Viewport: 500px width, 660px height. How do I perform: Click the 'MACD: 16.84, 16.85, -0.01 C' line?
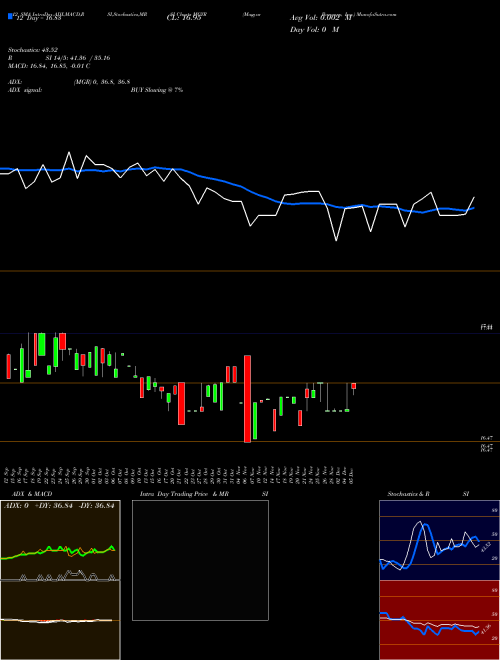coord(49,66)
